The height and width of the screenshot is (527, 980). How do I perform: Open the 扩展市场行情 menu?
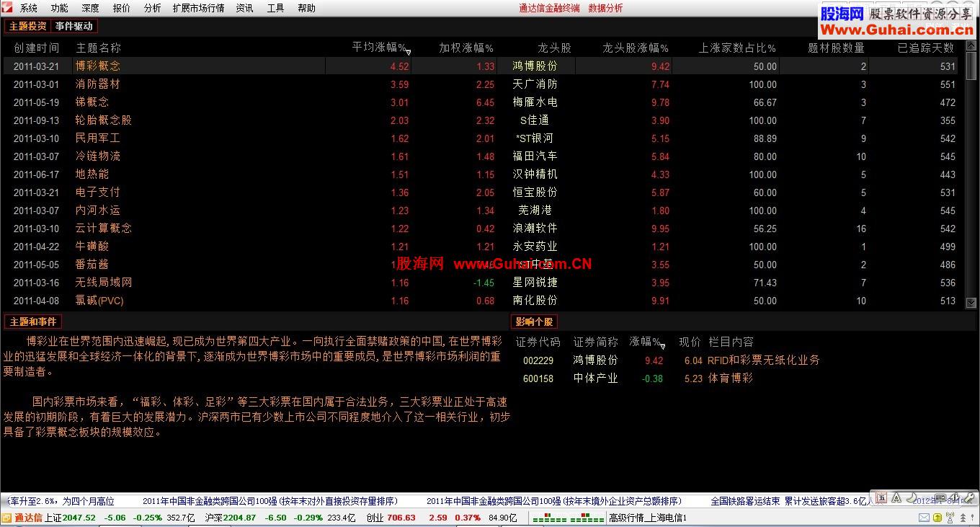pos(198,8)
